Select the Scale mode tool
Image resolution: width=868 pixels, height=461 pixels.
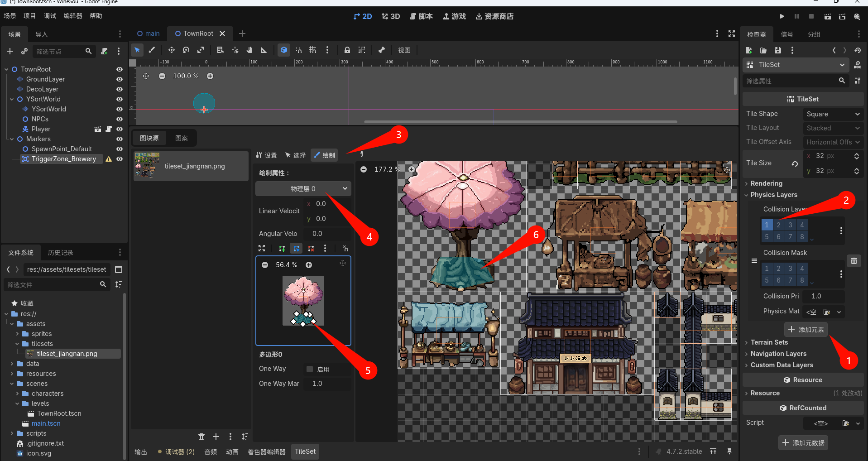(200, 50)
